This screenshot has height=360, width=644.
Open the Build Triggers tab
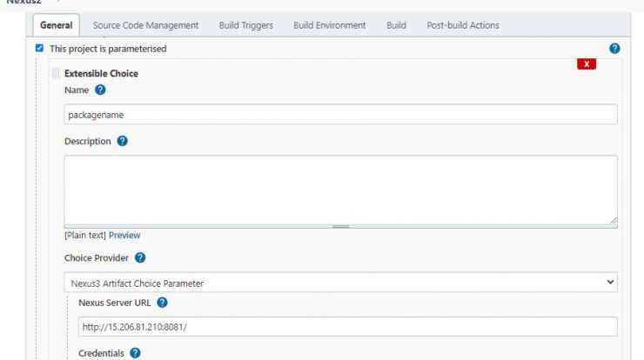coord(246,25)
